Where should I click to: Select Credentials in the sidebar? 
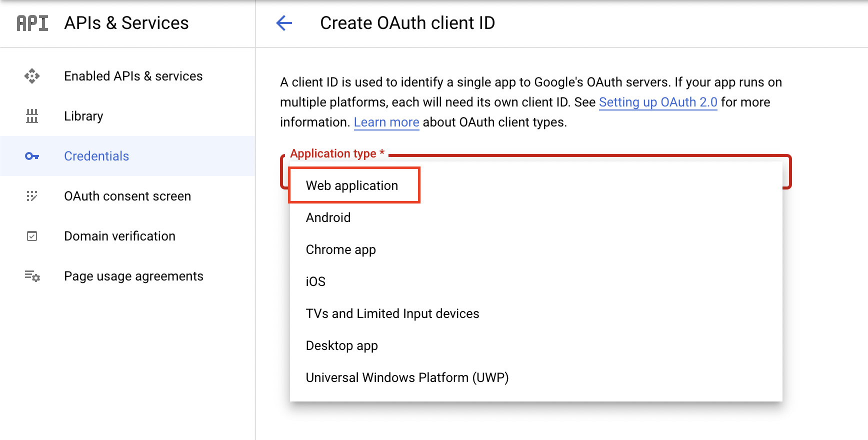click(127, 156)
